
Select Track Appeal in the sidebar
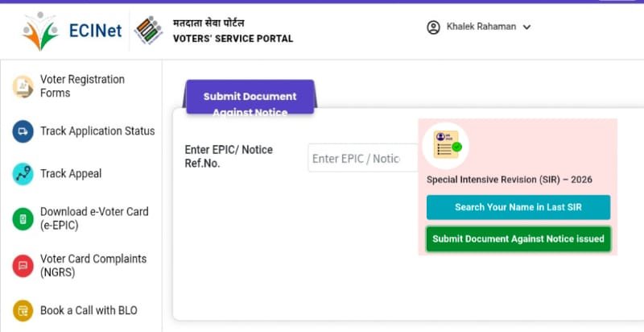71,173
